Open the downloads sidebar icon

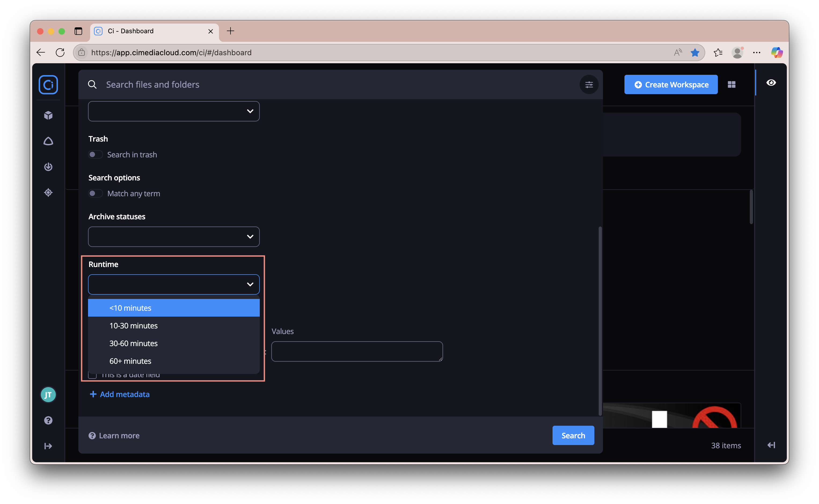[48, 167]
